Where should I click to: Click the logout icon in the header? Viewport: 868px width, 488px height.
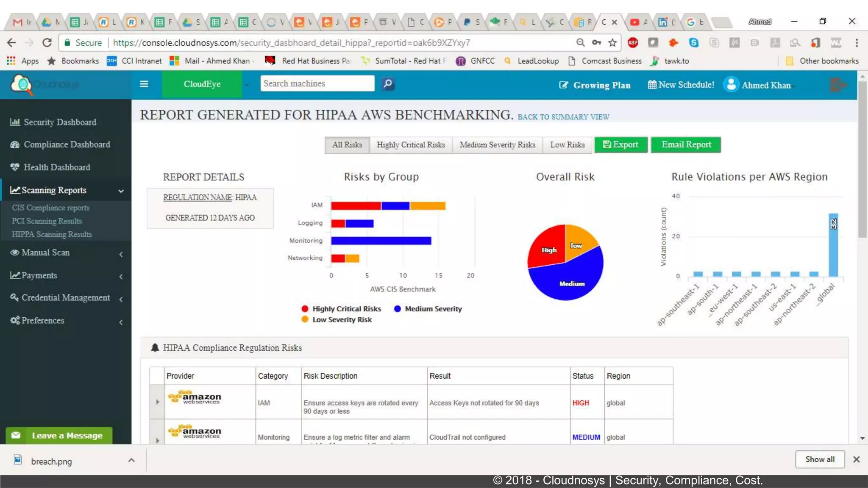point(838,85)
